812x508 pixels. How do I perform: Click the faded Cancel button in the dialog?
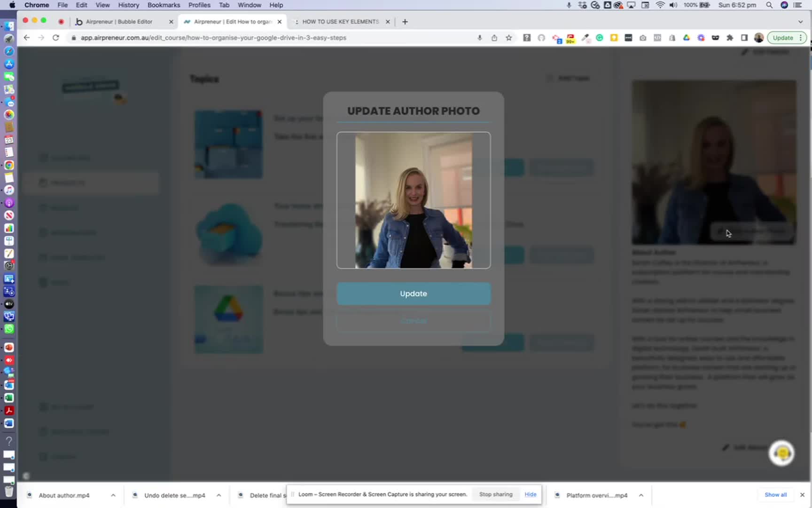click(414, 321)
